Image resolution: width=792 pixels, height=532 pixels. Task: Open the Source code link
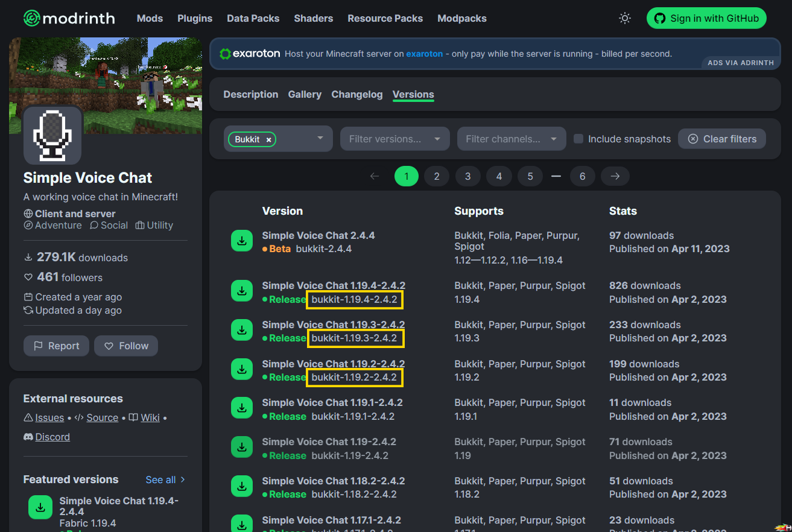coord(102,417)
